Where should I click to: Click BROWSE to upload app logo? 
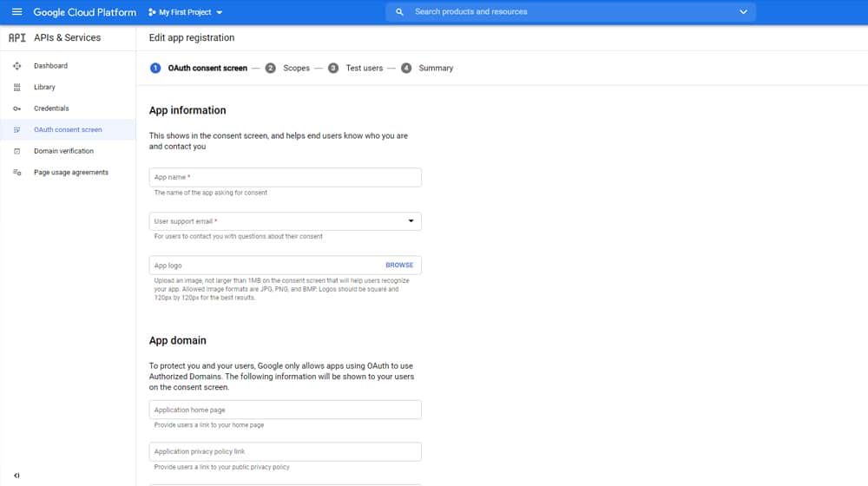point(399,266)
